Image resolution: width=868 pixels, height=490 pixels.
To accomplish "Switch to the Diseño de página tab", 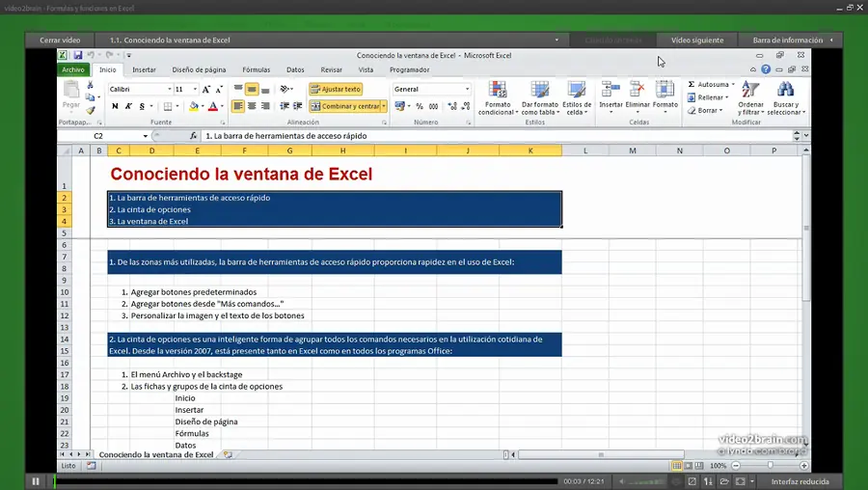I will pyautogui.click(x=199, y=69).
